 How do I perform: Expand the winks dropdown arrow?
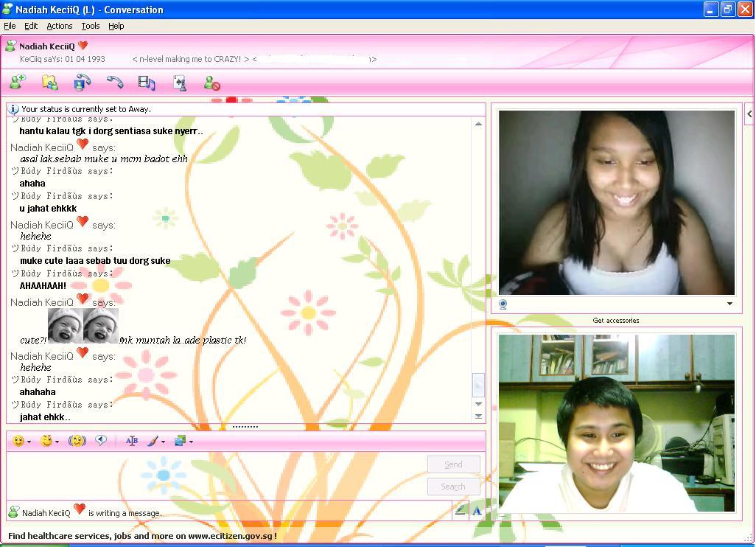(57, 442)
